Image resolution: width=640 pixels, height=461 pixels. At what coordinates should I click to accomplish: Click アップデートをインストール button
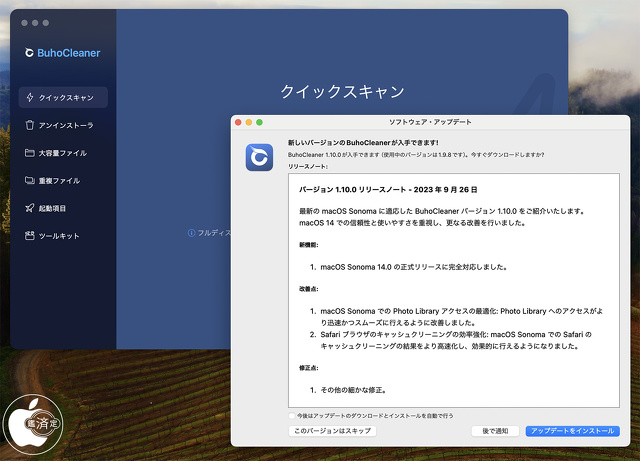click(572, 431)
